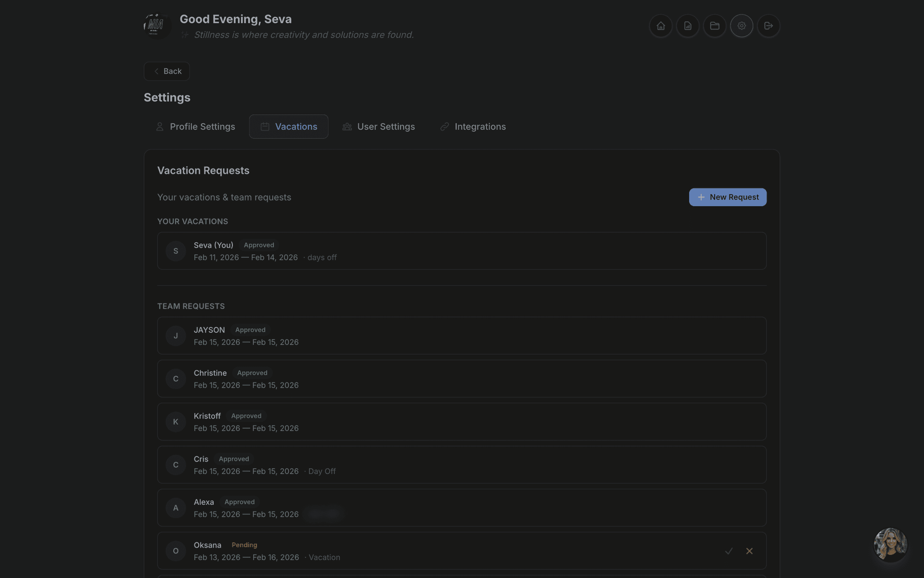Click the MIA logo avatar
The height and width of the screenshot is (578, 924).
click(156, 25)
